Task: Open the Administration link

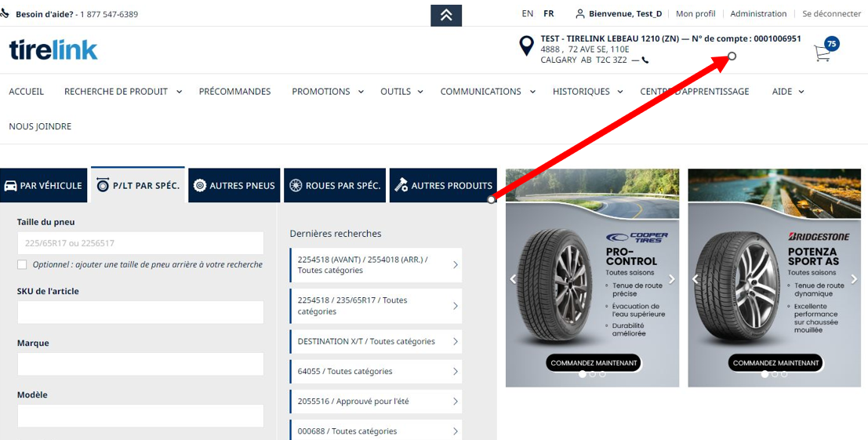Action: 758,14
